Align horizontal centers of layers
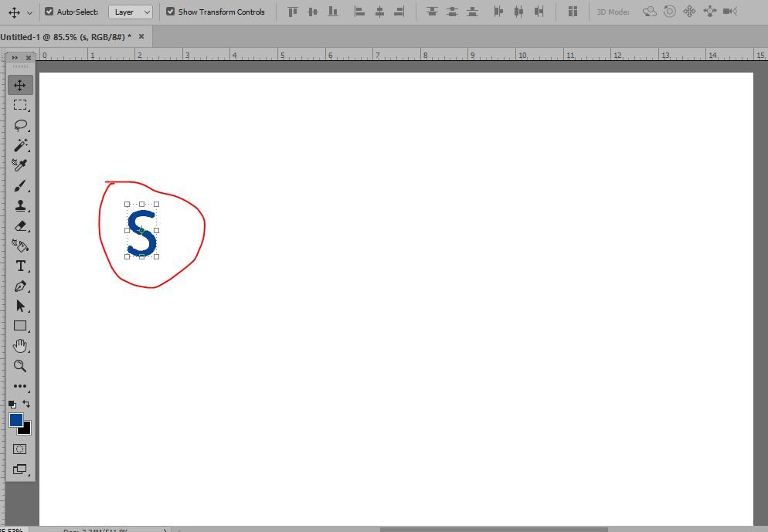768x532 pixels. [379, 12]
